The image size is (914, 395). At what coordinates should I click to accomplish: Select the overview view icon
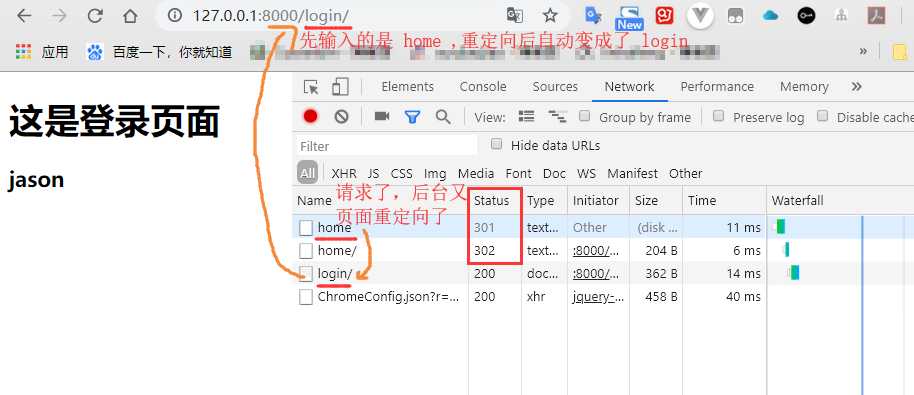point(557,117)
